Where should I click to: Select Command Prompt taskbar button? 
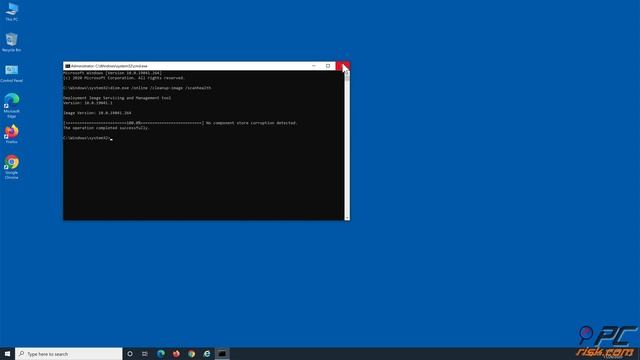pyautogui.click(x=222, y=354)
